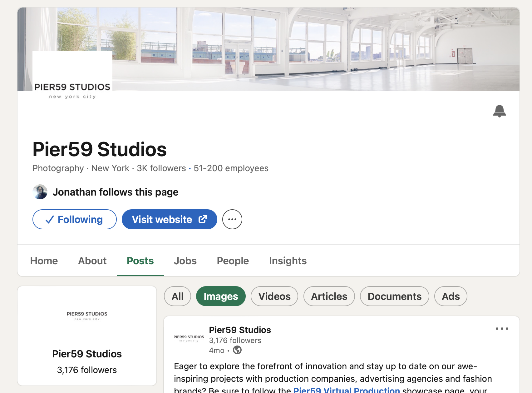Click the "Pier59 Studios" page heading
The height and width of the screenshot is (393, 532).
click(x=100, y=149)
